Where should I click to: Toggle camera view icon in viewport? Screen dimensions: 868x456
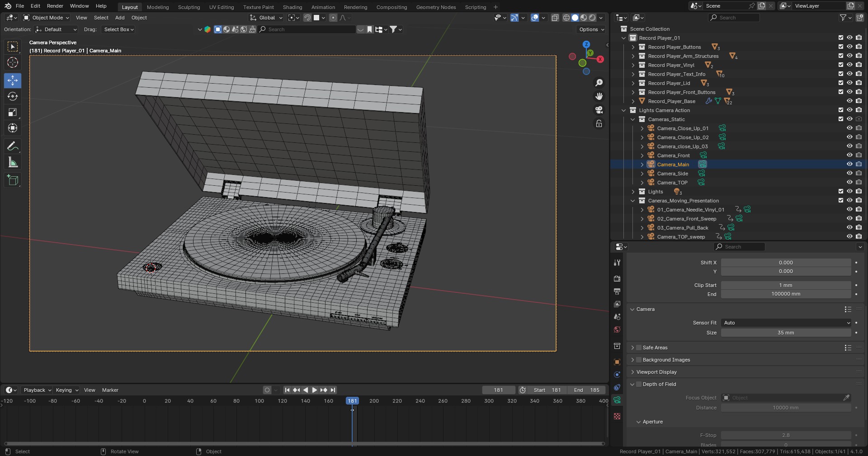(599, 110)
